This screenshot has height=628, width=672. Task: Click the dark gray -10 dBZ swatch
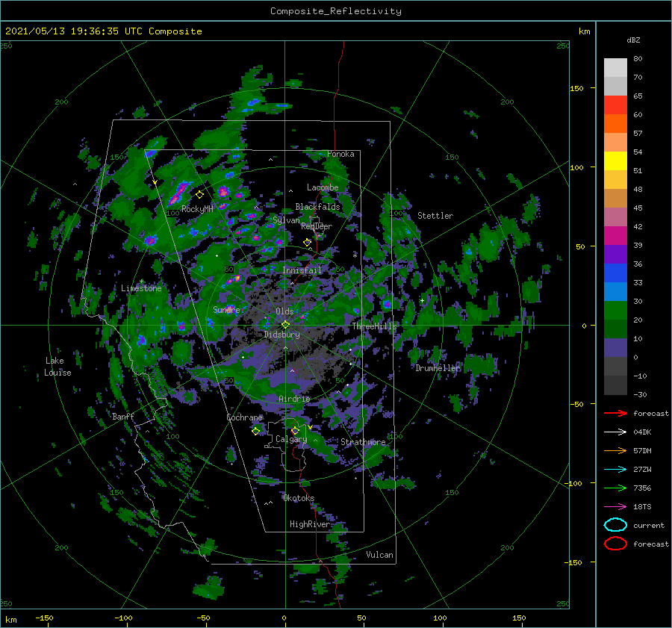point(615,385)
